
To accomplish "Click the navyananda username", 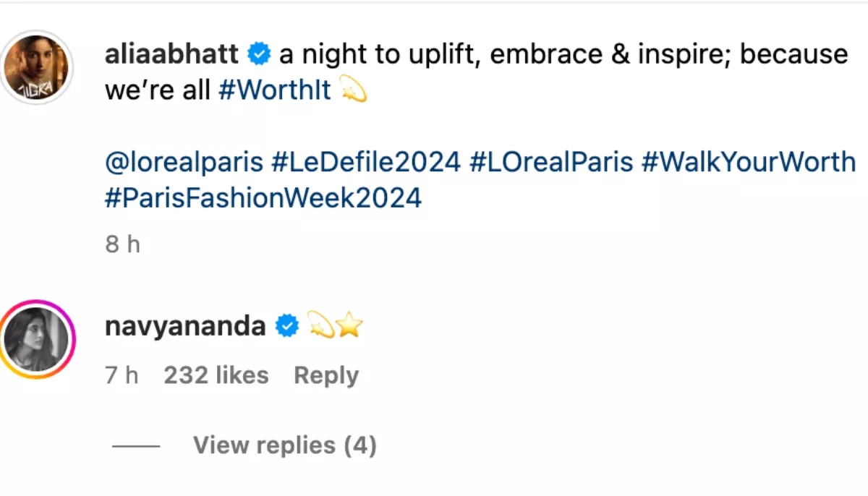I will [186, 327].
